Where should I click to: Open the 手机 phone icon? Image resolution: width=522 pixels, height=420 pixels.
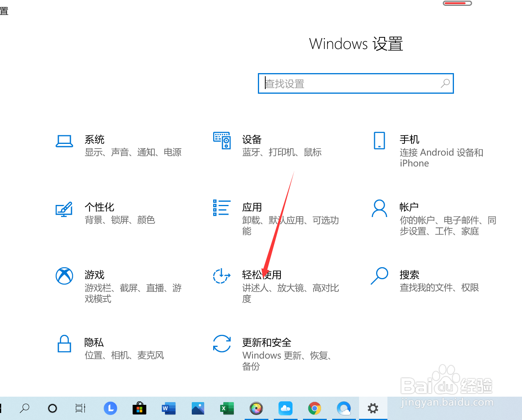point(379,140)
